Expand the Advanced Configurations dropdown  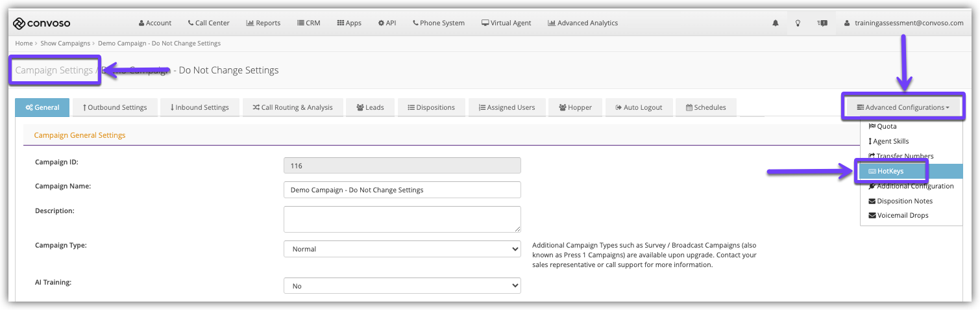coord(903,107)
